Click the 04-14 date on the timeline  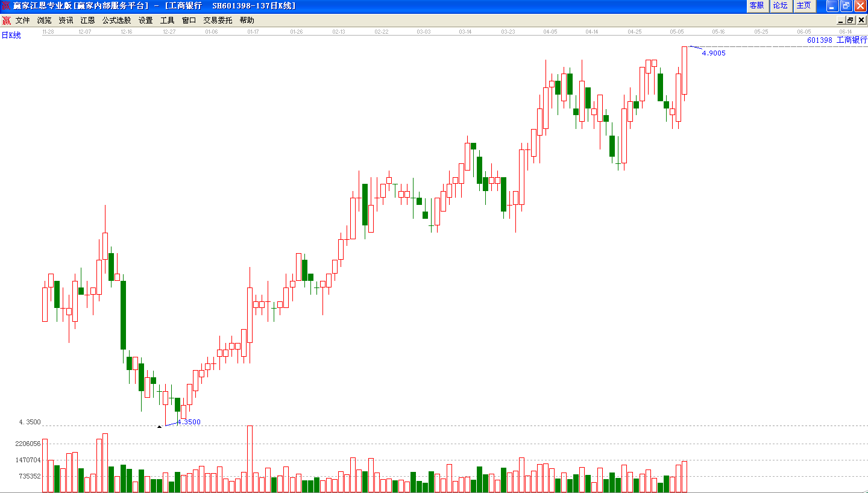592,31
